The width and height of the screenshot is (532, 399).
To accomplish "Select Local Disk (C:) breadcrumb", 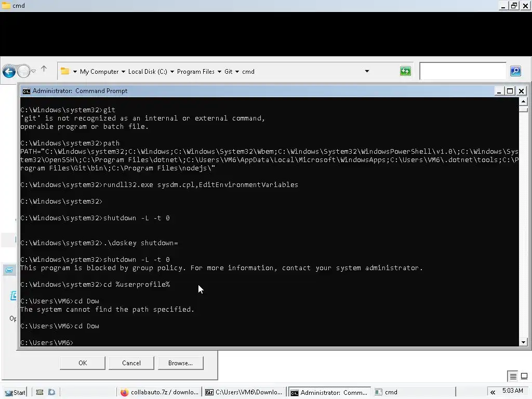I will tap(148, 72).
